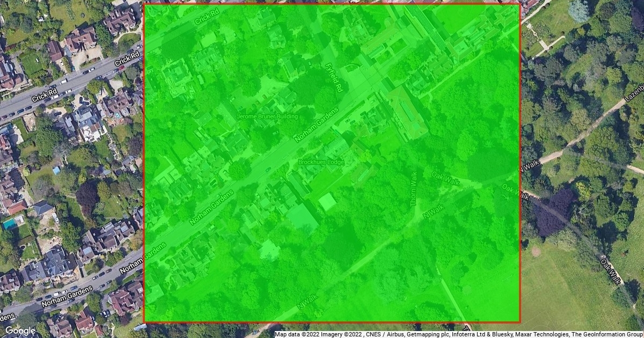Click the Brockhues Lodge place label
This screenshot has width=644, height=338.
pyautogui.click(x=320, y=161)
